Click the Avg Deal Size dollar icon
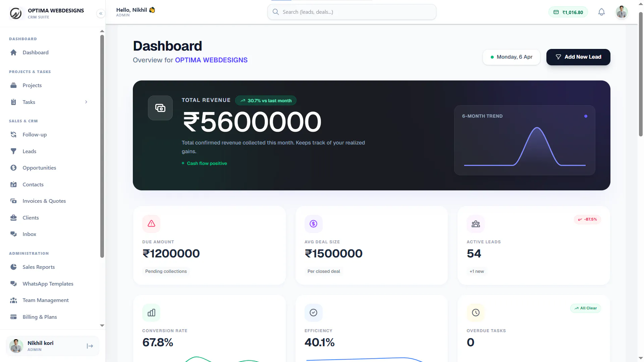The image size is (644, 362). [313, 224]
